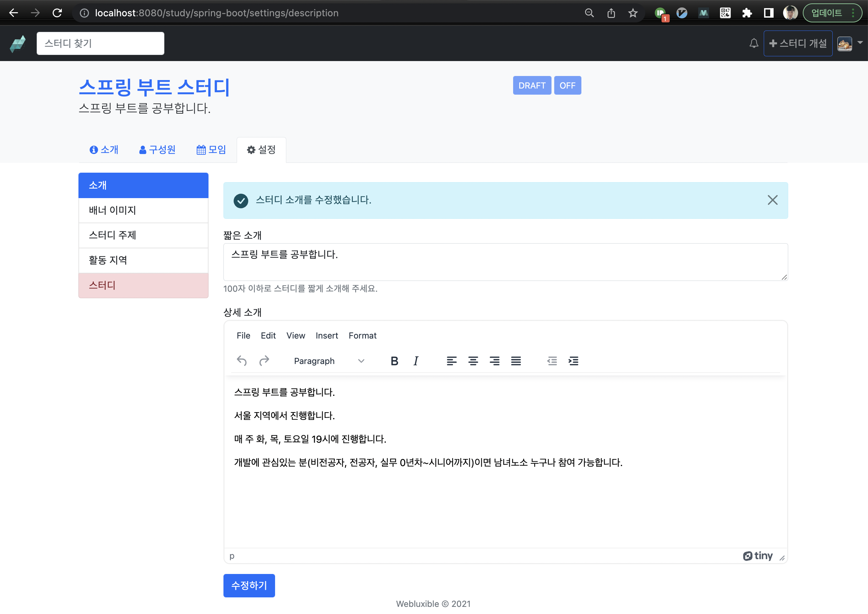Switch to the 구성원 tab

pyautogui.click(x=157, y=150)
